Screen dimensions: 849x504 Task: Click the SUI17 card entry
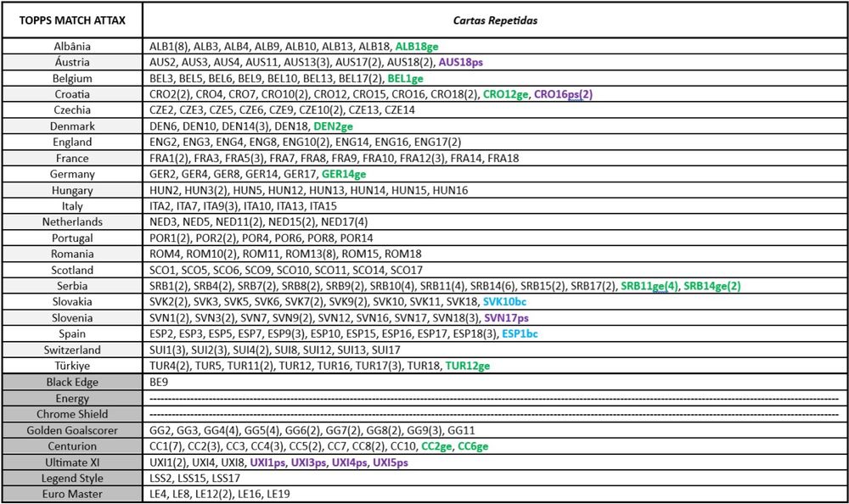tap(386, 350)
